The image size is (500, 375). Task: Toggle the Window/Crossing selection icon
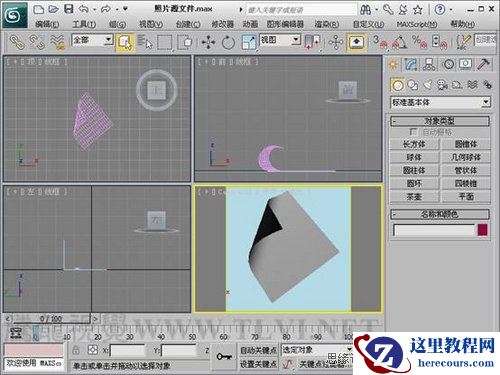point(185,43)
